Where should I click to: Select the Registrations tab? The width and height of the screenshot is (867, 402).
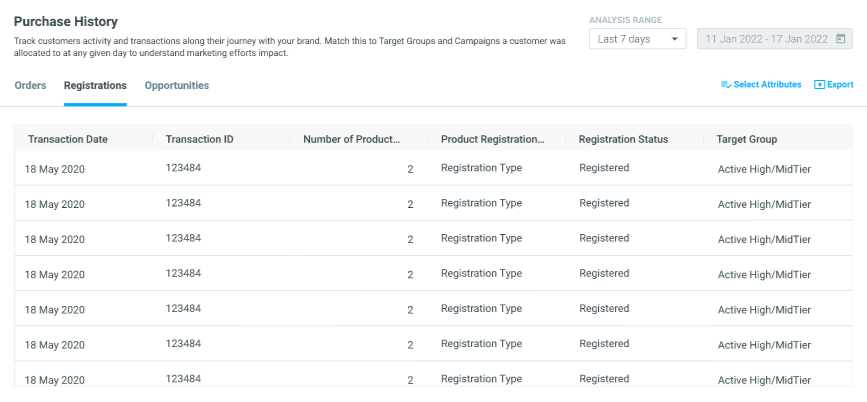[95, 86]
